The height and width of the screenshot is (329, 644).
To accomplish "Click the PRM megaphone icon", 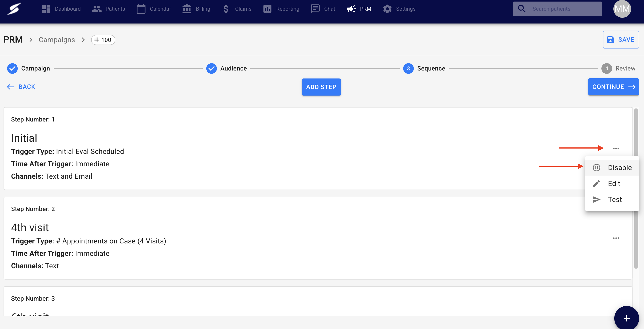I will pos(351,9).
